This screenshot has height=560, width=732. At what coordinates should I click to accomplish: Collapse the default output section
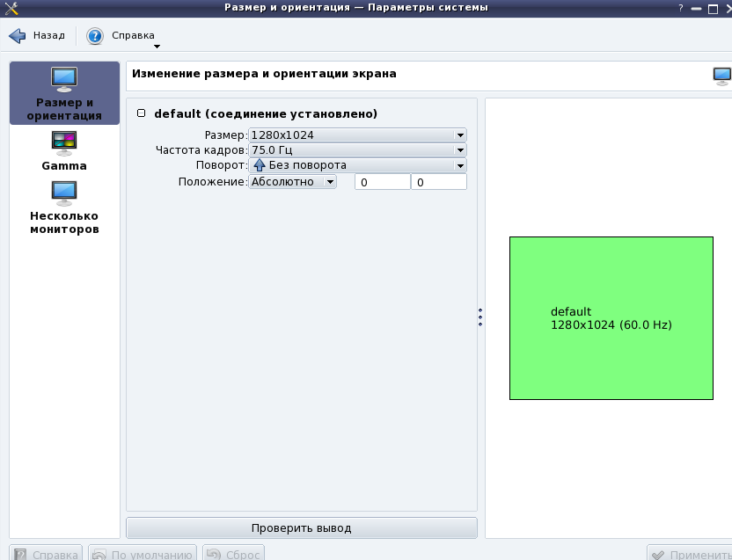[x=141, y=113]
